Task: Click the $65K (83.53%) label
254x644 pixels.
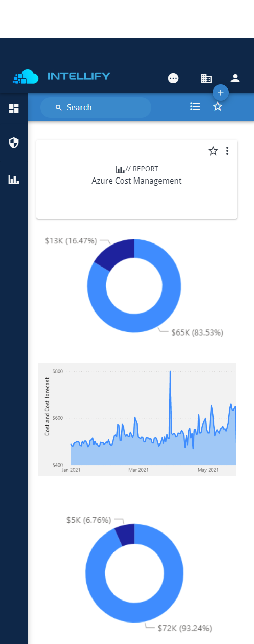Action: (197, 332)
